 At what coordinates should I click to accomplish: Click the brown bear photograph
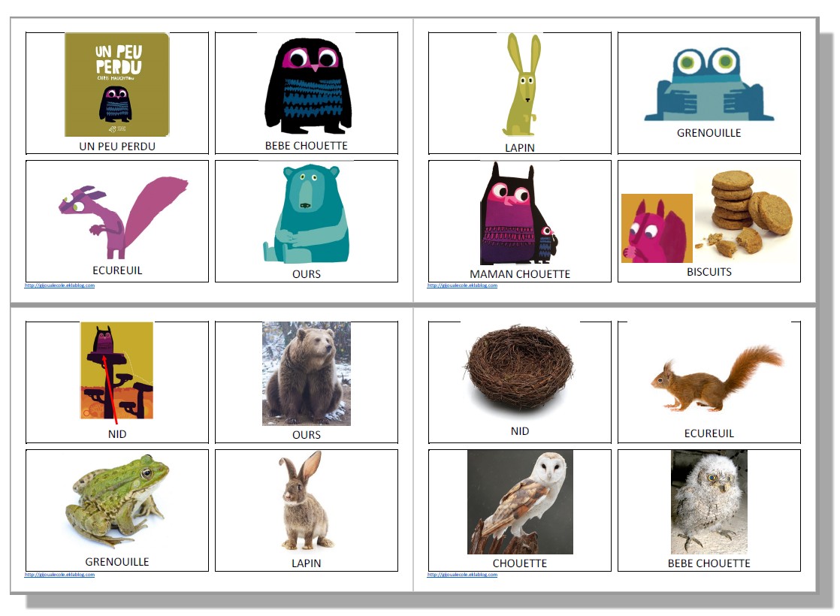pyautogui.click(x=307, y=374)
